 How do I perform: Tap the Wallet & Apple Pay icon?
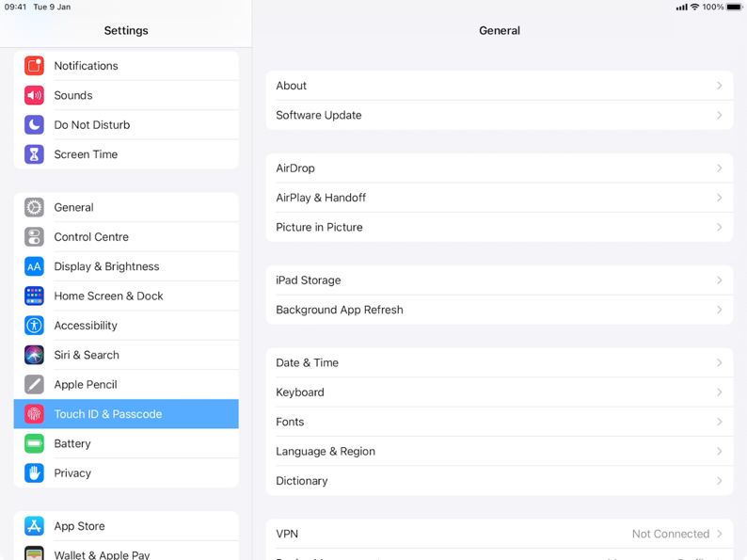[x=34, y=553]
